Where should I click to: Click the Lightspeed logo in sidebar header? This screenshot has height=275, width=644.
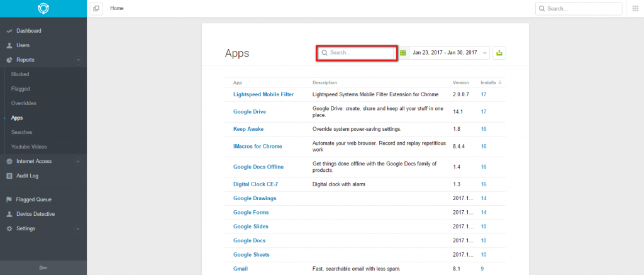43,9
